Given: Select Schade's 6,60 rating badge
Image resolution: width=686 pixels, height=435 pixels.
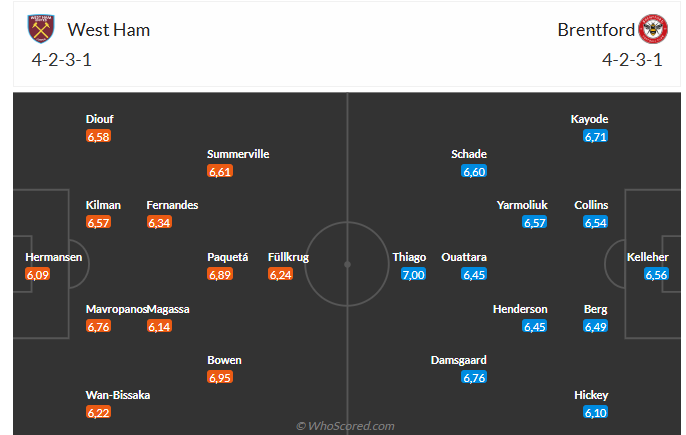Looking at the screenshot, I should coord(474,171).
